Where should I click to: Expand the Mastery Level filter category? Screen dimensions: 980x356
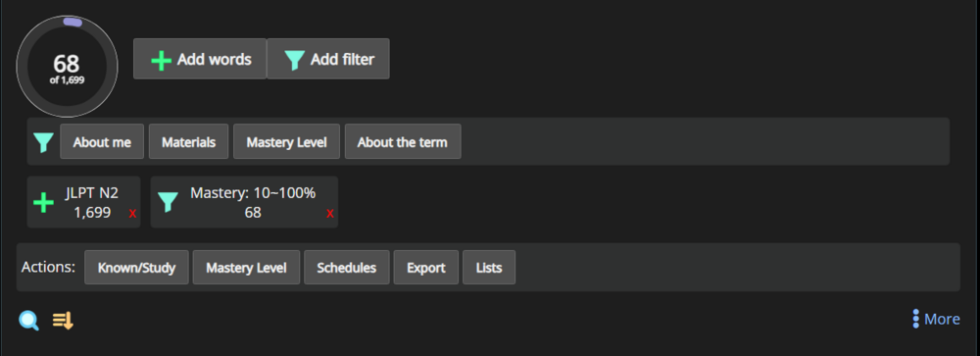[x=286, y=141]
